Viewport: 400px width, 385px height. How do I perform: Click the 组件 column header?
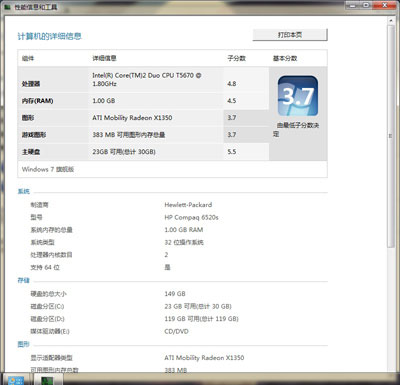click(x=28, y=58)
